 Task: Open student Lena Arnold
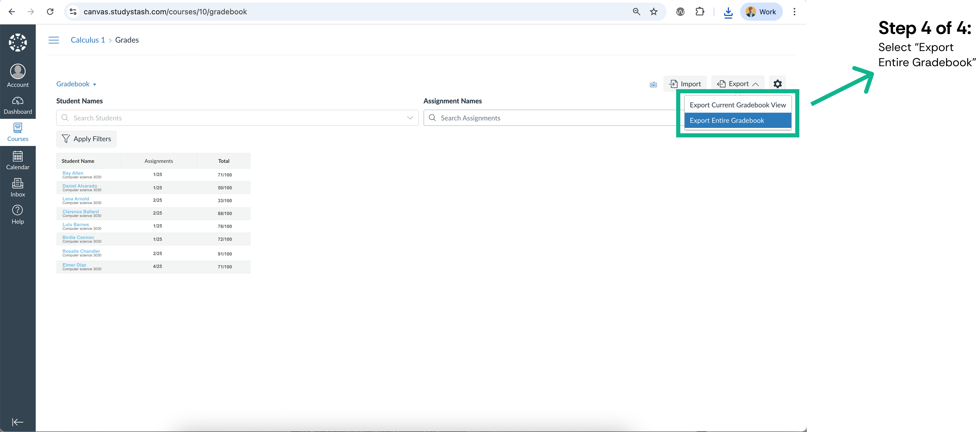76,199
